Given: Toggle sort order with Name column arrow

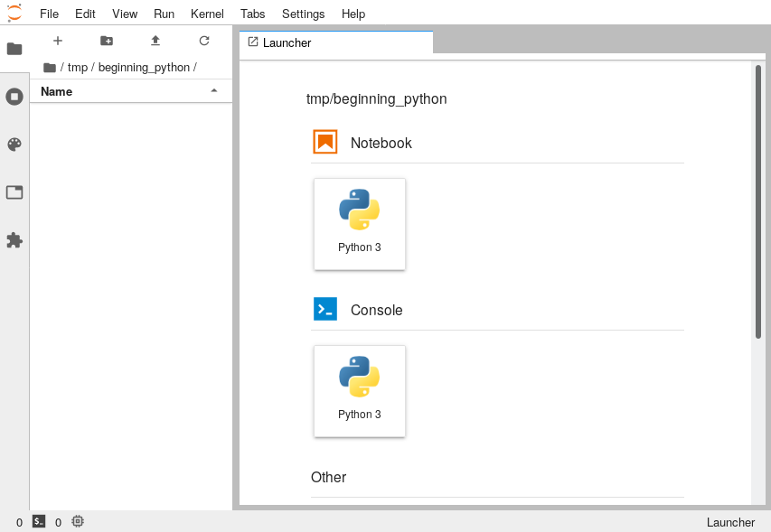Looking at the screenshot, I should (x=214, y=91).
